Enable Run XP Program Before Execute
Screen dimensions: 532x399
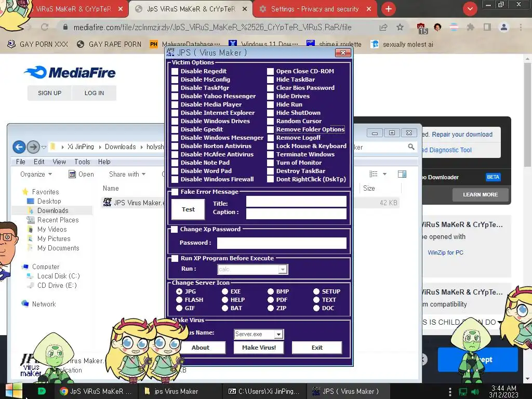(x=175, y=258)
